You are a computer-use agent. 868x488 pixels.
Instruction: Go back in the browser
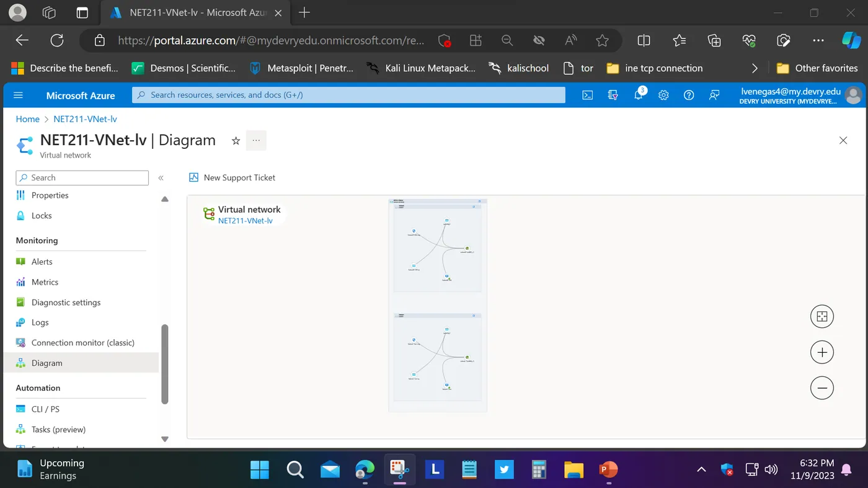22,40
